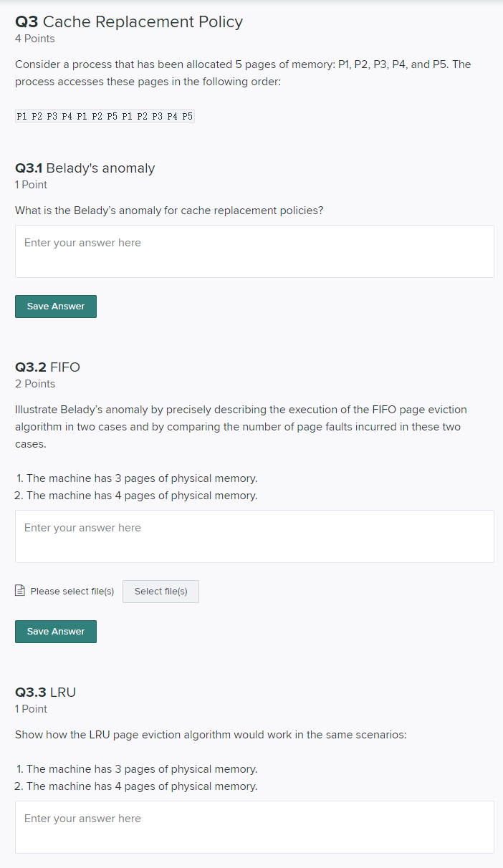Click the file attachment icon under Q3.2

pyautogui.click(x=19, y=591)
